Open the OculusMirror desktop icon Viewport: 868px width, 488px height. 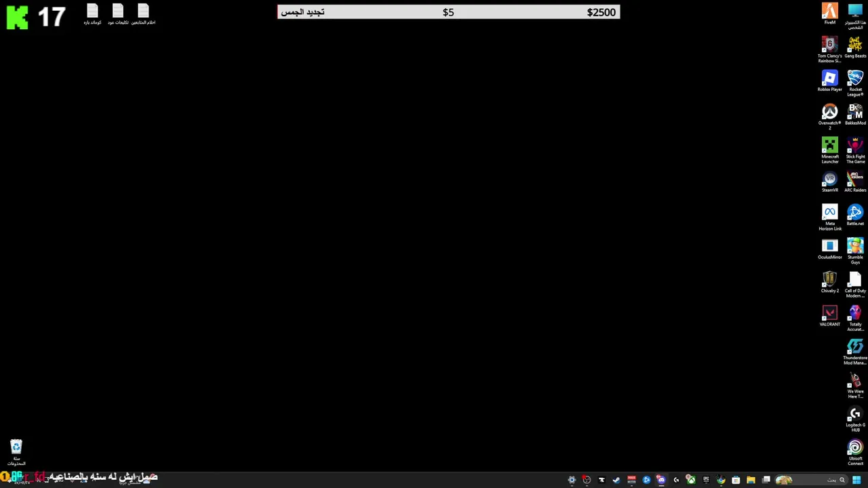tap(829, 249)
